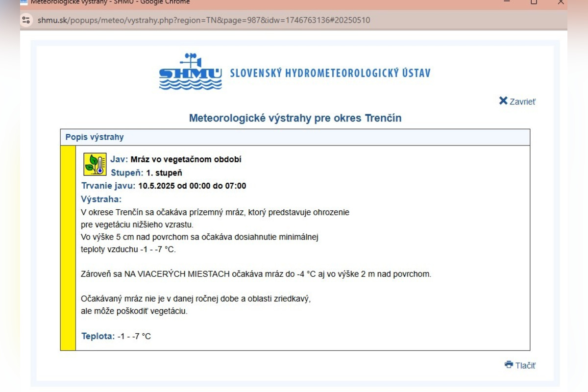Click the frost-in-vegetation warning icon

coord(95,165)
